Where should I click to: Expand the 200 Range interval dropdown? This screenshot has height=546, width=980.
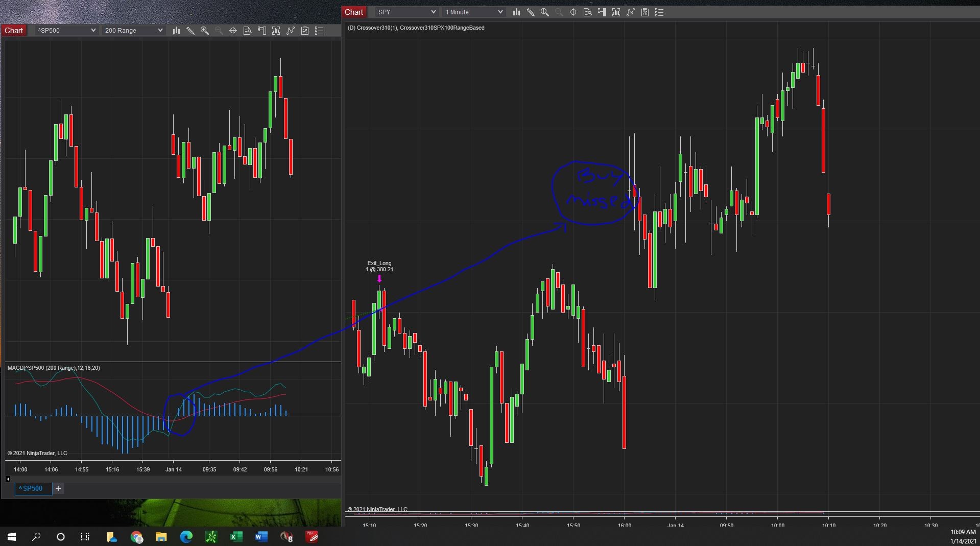click(133, 31)
